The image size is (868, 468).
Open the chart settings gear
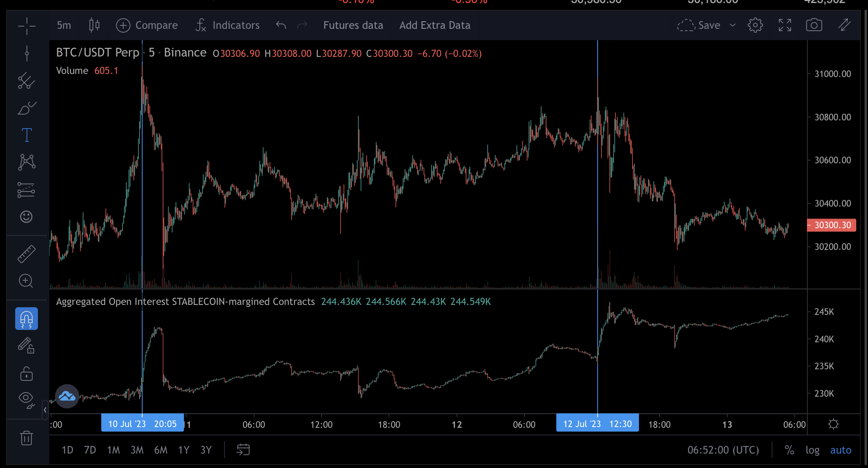[x=755, y=25]
